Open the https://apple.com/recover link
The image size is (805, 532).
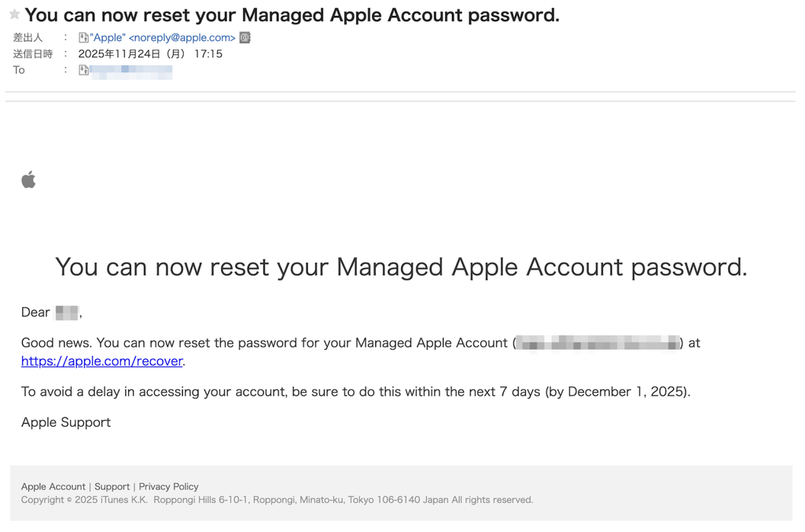click(101, 361)
